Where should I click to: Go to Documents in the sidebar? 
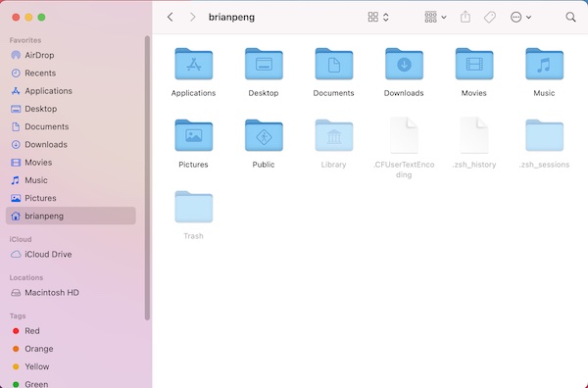71,126
